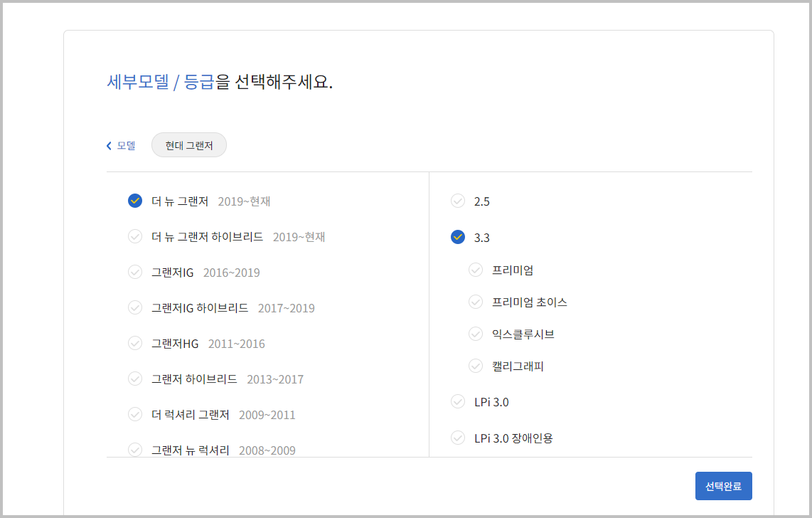Choose the 익스클루시브 trim checkmark

pyautogui.click(x=476, y=334)
